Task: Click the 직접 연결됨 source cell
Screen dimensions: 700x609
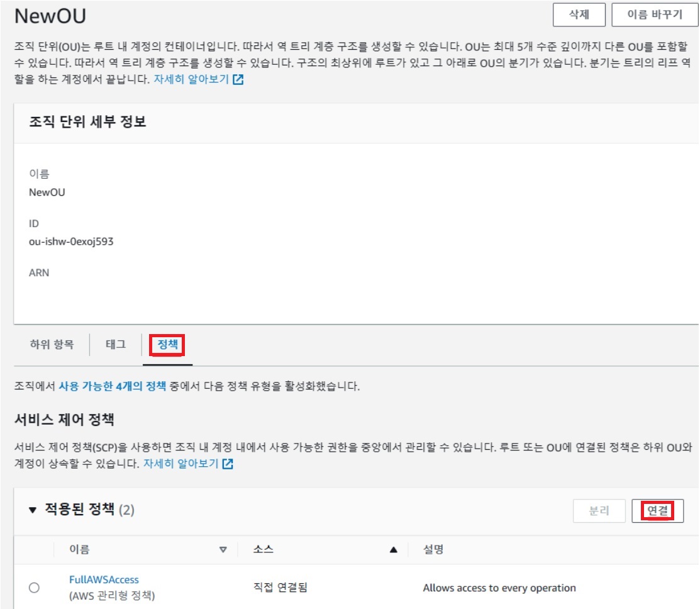Action: [x=281, y=587]
